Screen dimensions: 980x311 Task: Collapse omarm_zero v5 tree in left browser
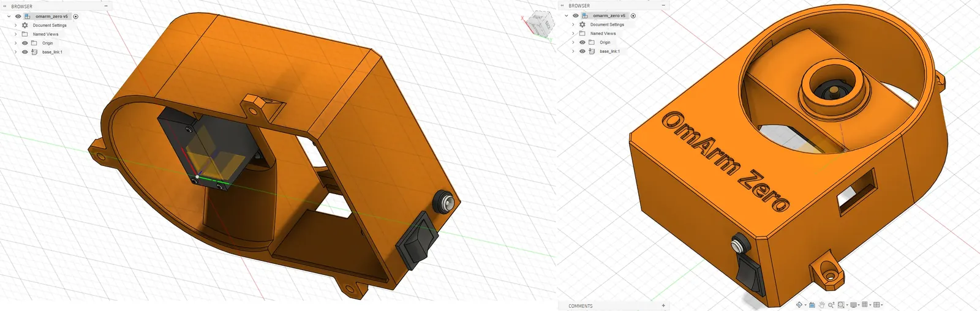pos(9,17)
